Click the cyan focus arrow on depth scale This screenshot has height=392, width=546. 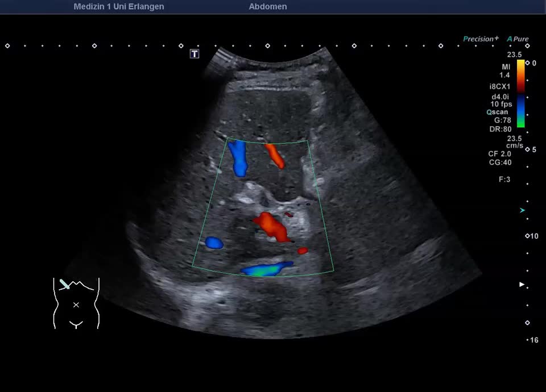tap(522, 210)
